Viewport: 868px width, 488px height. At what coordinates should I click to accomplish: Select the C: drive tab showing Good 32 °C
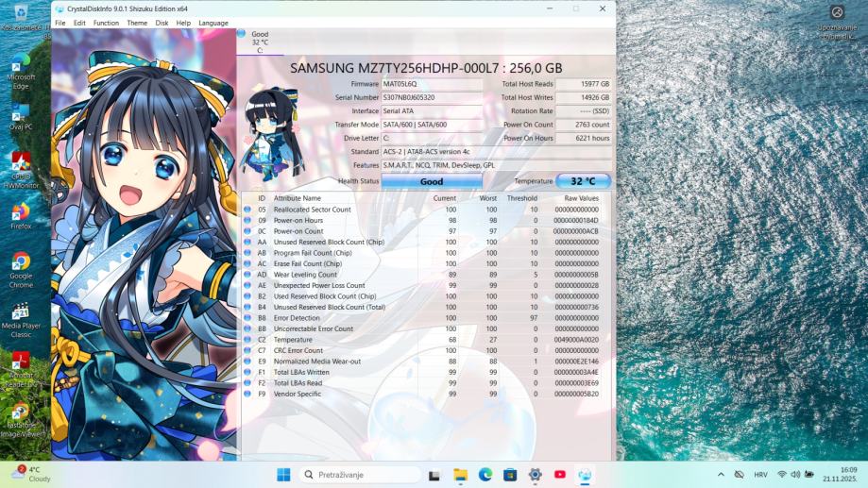tap(260, 42)
